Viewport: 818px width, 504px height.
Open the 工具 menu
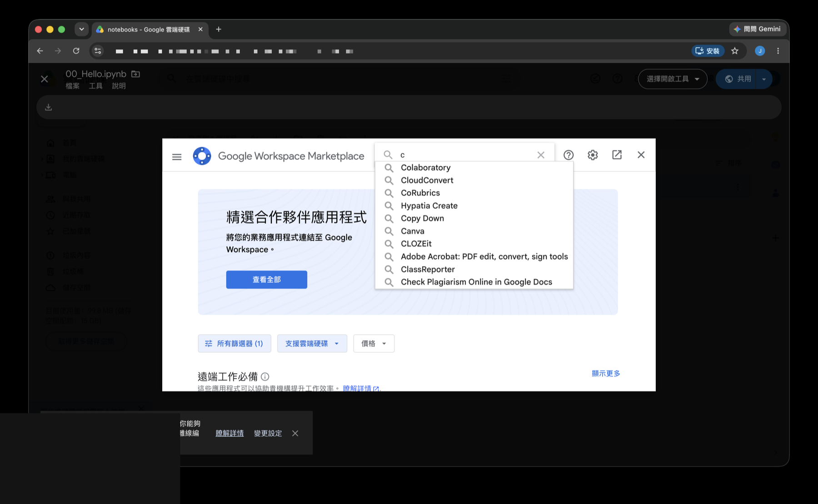point(96,86)
